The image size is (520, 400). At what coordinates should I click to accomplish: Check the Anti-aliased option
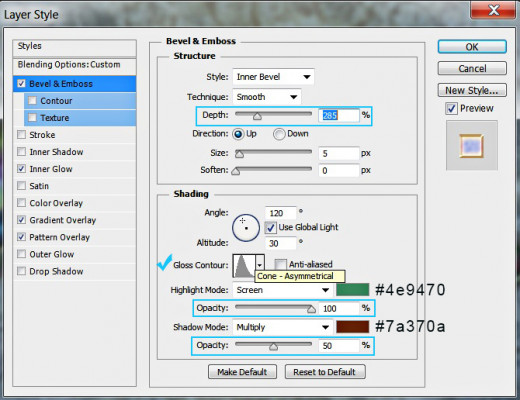coord(280,265)
